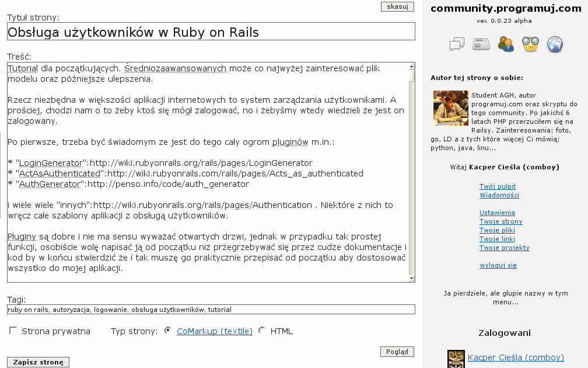
Task: Click inside the Tytuł strony title field
Action: (x=211, y=32)
